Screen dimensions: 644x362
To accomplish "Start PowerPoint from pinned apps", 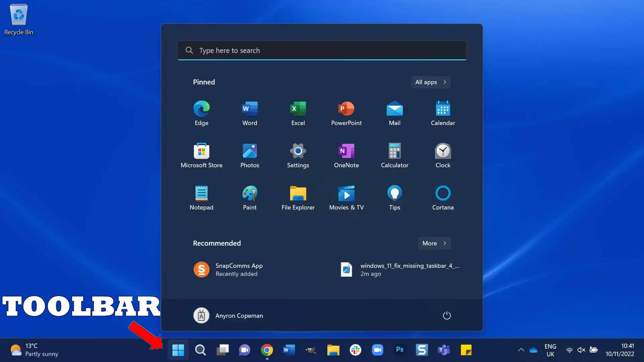I will (346, 113).
